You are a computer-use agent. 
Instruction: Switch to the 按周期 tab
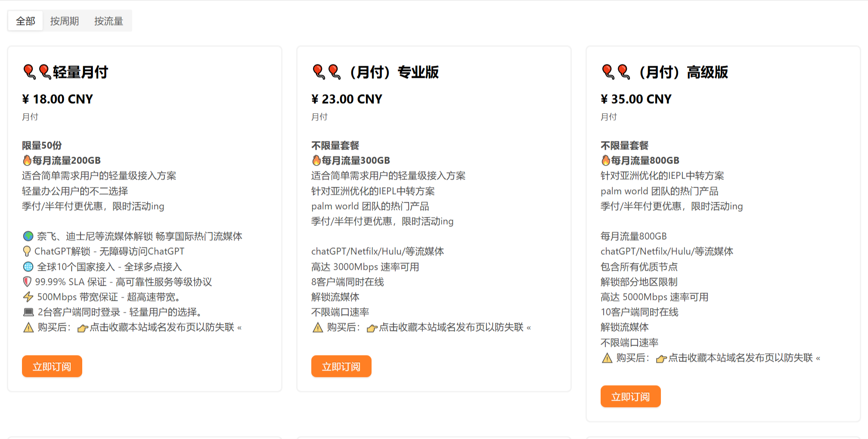click(65, 21)
